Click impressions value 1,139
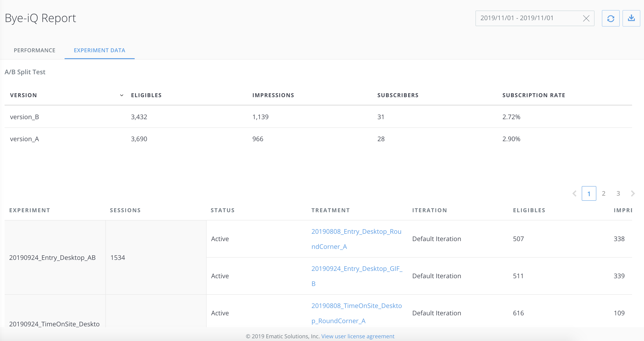This screenshot has width=644, height=341. (260, 117)
